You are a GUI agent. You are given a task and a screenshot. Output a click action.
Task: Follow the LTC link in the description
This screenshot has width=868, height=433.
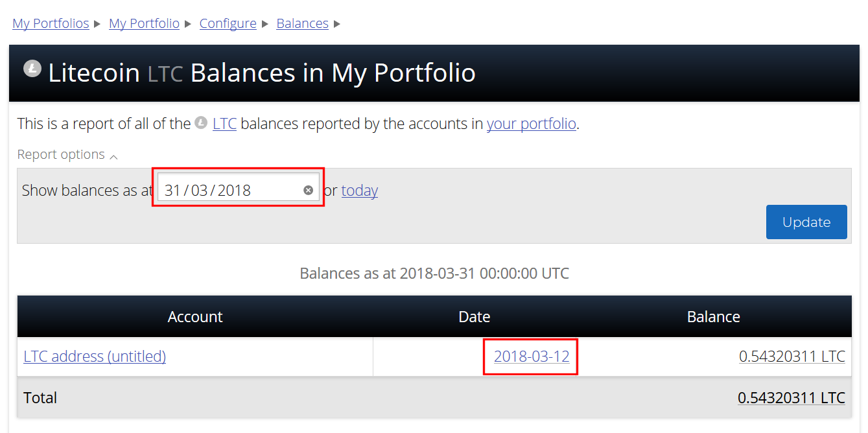pos(224,124)
